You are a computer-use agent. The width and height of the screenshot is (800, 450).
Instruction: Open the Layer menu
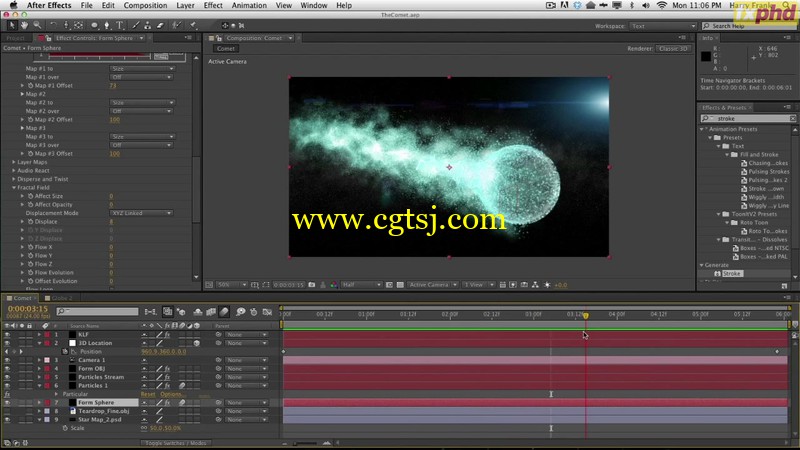(x=185, y=5)
